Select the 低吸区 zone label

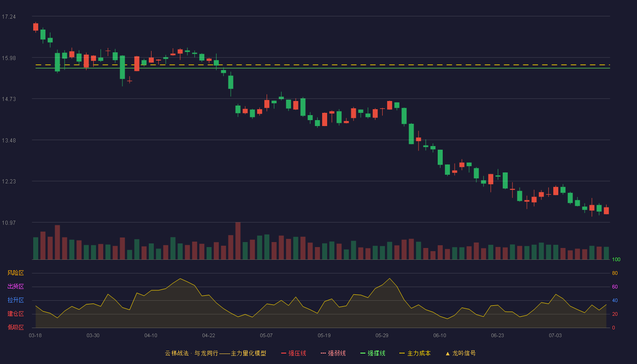coord(15,327)
